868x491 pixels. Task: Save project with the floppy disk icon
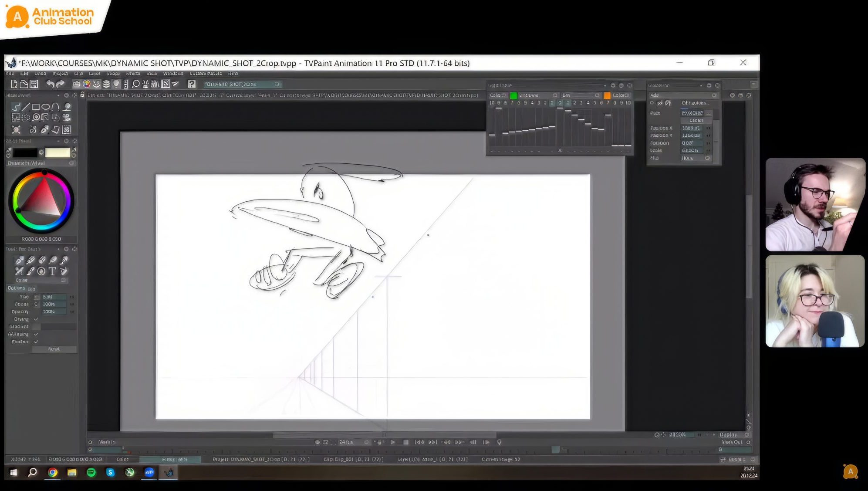pyautogui.click(x=34, y=84)
